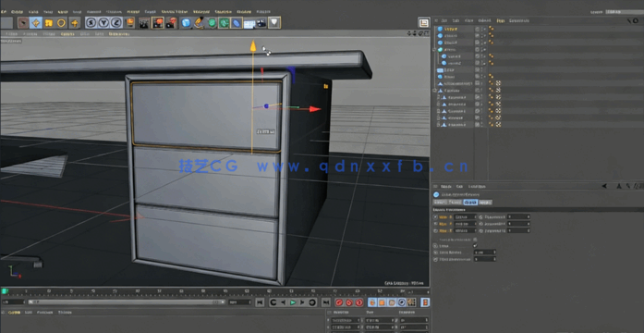The image size is (644, 333).
Task: Activate the Rotate tool
Action: [x=61, y=23]
